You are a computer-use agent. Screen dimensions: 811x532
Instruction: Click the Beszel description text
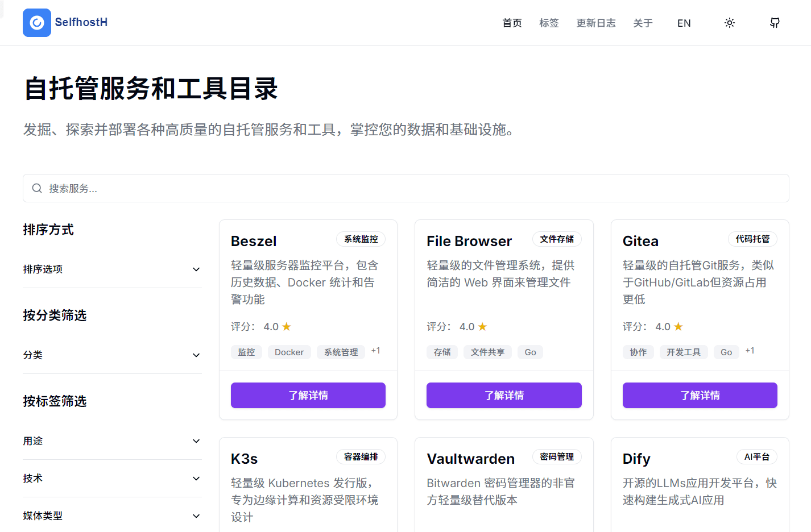pos(305,282)
